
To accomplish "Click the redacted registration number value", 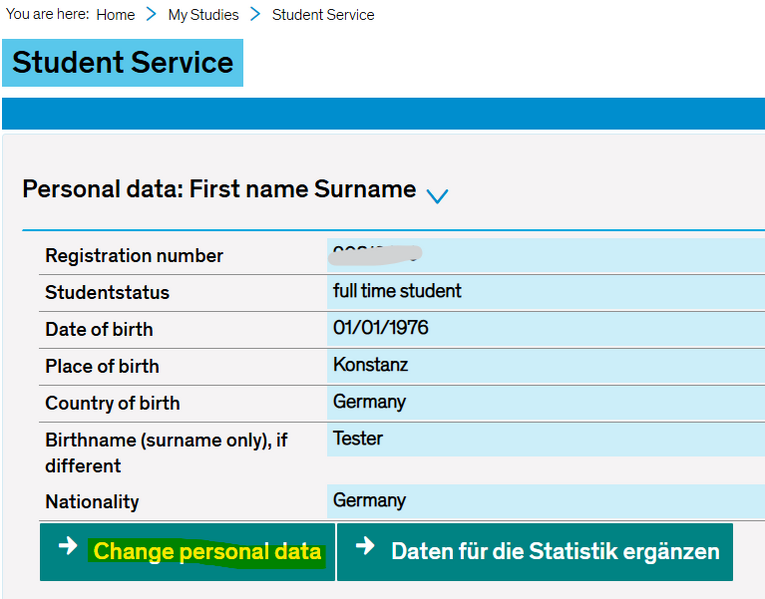I will point(375,255).
